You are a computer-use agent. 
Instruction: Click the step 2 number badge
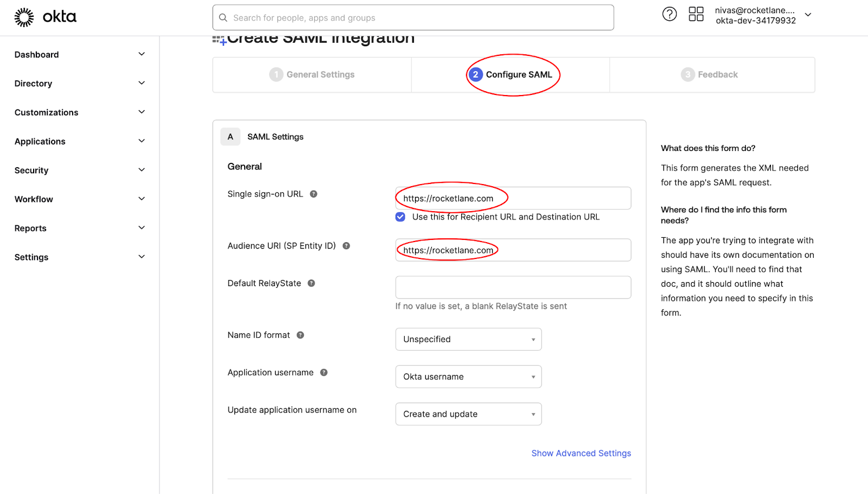pyautogui.click(x=476, y=74)
